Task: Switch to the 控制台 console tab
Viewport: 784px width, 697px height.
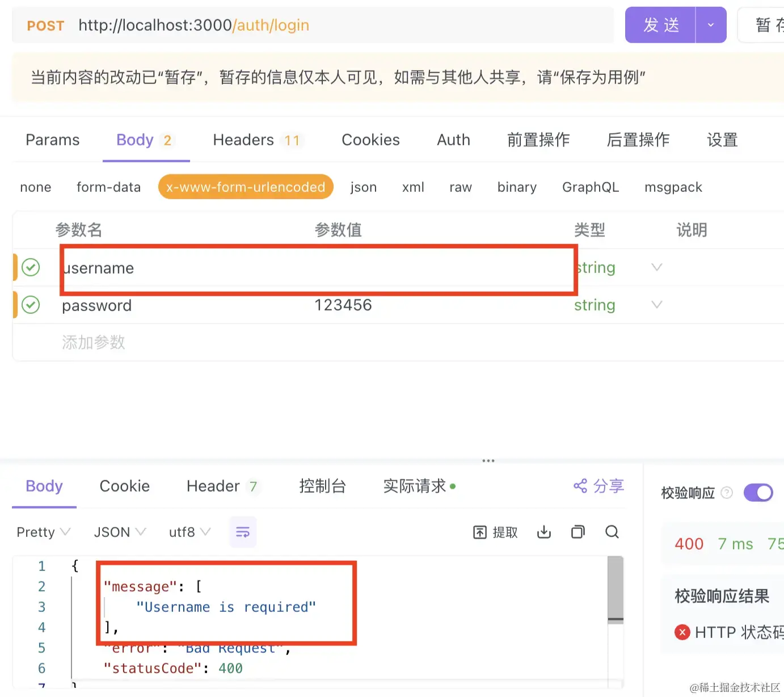Action: coord(323,486)
